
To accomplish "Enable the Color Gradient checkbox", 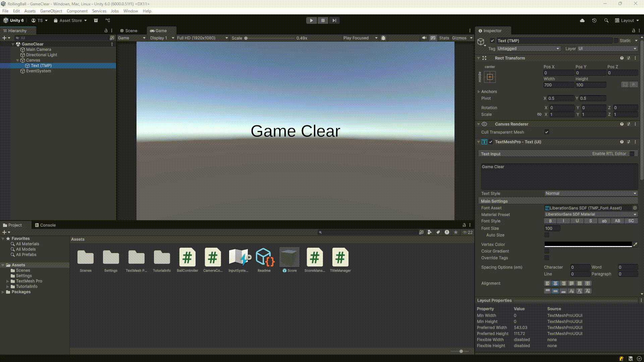I will 547,251.
